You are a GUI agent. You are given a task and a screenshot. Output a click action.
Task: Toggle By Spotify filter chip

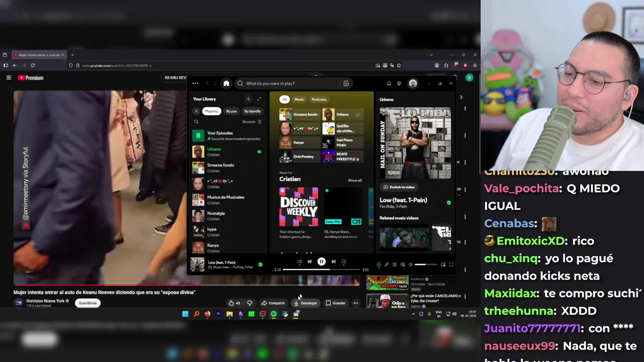253,111
